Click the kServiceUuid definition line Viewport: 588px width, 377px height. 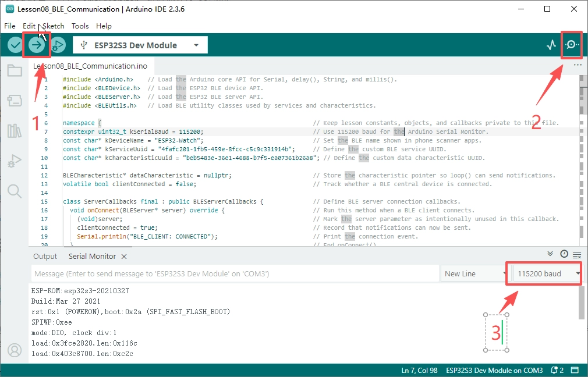pyautogui.click(x=254, y=149)
